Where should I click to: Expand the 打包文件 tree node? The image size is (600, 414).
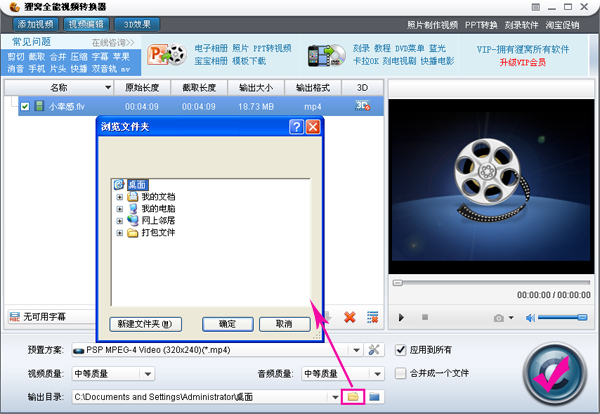point(119,233)
